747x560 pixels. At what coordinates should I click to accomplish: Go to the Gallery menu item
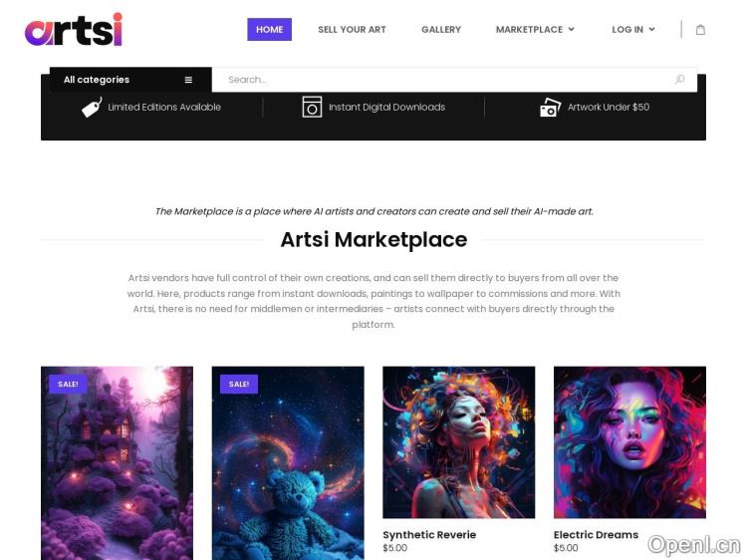(x=441, y=30)
